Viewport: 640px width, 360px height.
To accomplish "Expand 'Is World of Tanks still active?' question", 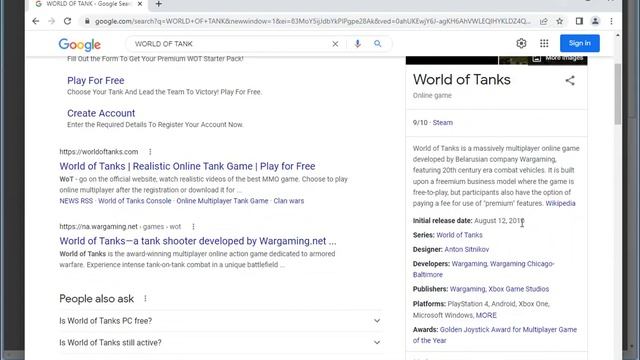I will coord(220,342).
